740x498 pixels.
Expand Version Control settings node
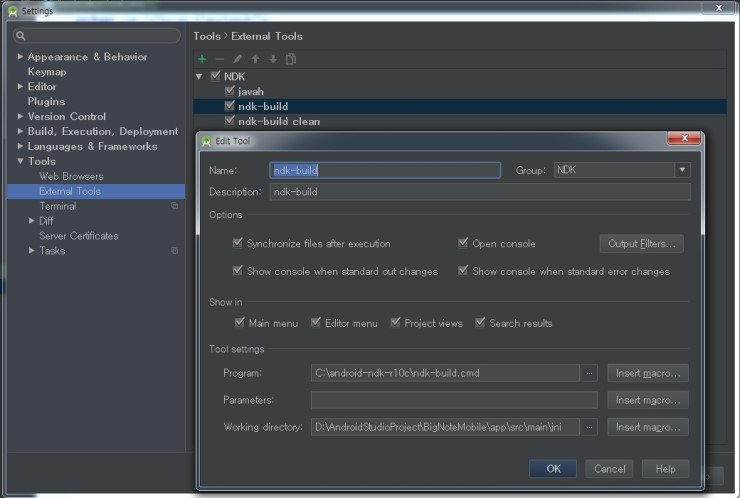tap(20, 116)
